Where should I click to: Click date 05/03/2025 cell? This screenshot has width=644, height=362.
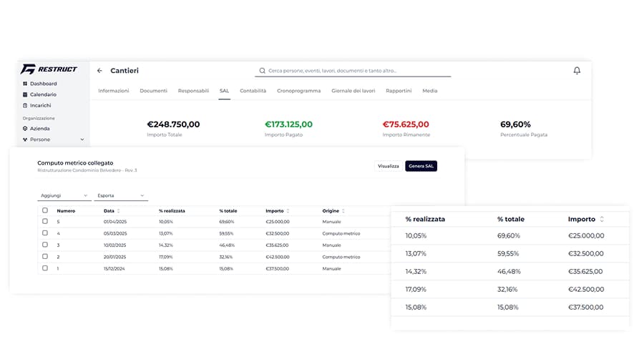click(115, 233)
